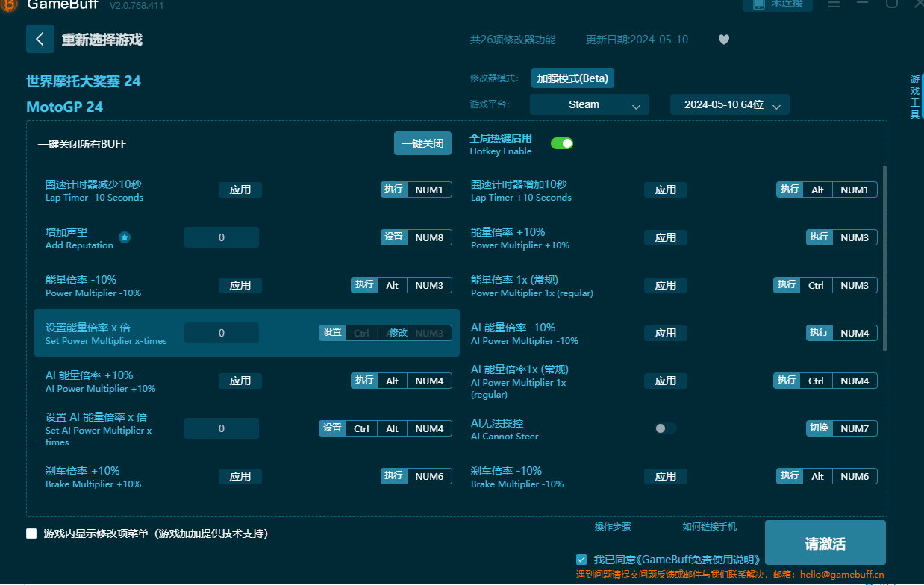Uncheck GameBuff disclaimer agreement checkbox
Viewport: 924px width, 585px height.
point(581,560)
